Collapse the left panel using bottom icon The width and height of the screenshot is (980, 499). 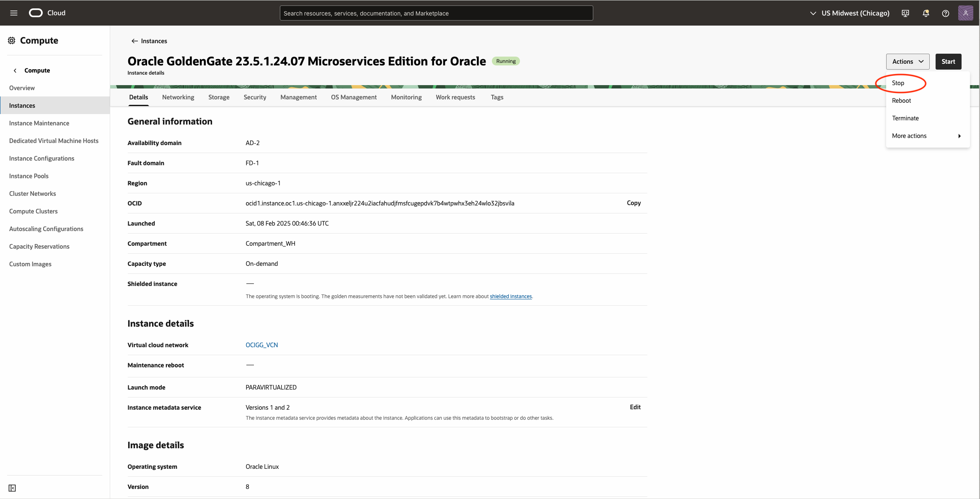12,488
